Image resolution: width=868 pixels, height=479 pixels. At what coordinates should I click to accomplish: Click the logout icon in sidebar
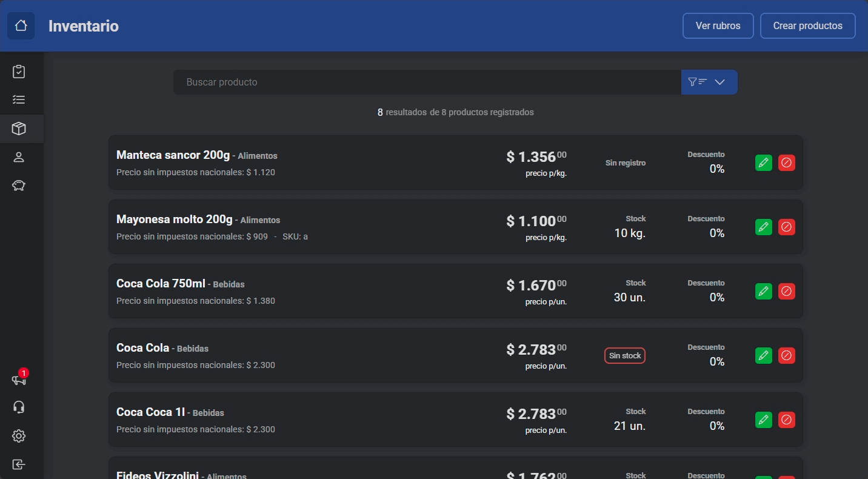[19, 464]
